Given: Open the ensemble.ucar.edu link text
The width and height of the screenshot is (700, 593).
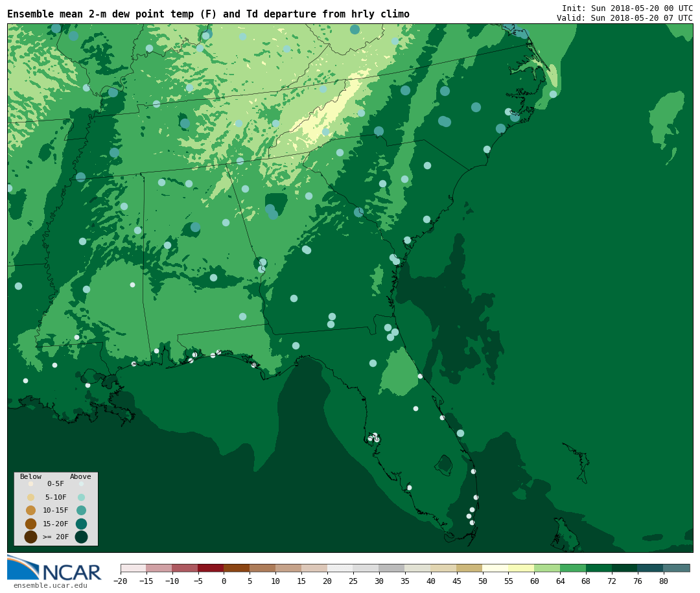Looking at the screenshot, I should click(51, 585).
